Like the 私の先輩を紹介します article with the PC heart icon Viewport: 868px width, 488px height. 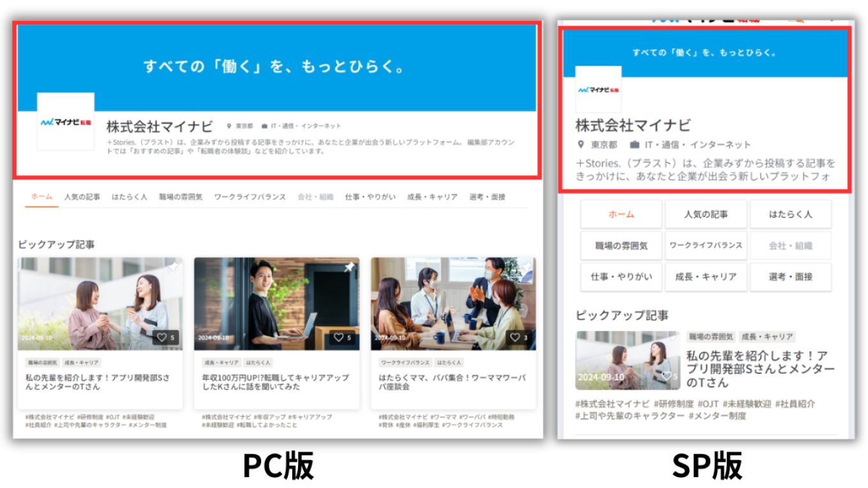pyautogui.click(x=161, y=337)
